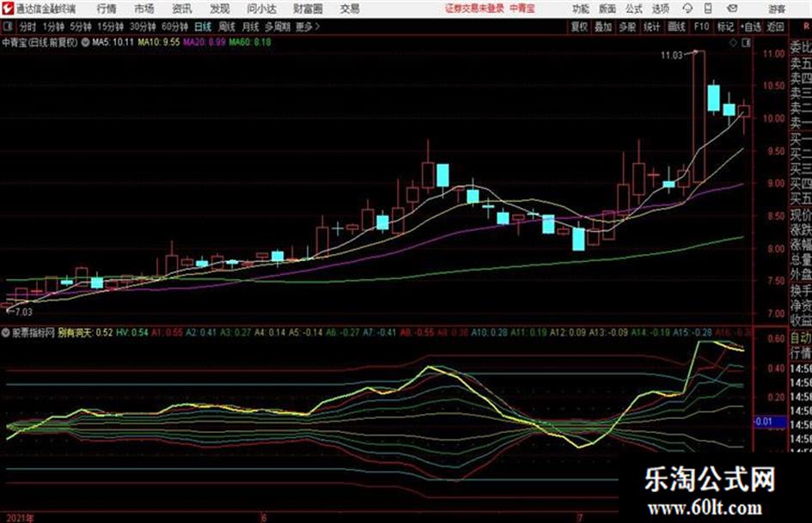Click the customer service headset icon
Viewport: 812px width, 523px height.
[687, 9]
